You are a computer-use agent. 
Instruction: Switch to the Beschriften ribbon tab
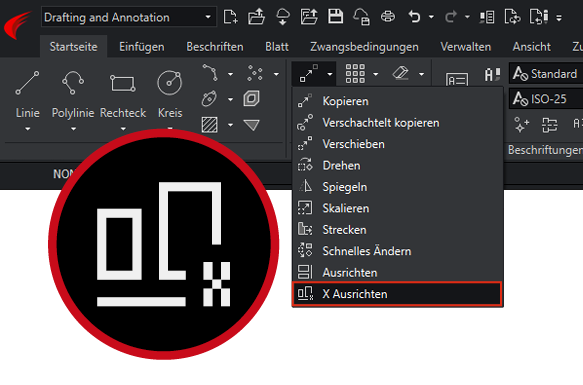coord(215,47)
